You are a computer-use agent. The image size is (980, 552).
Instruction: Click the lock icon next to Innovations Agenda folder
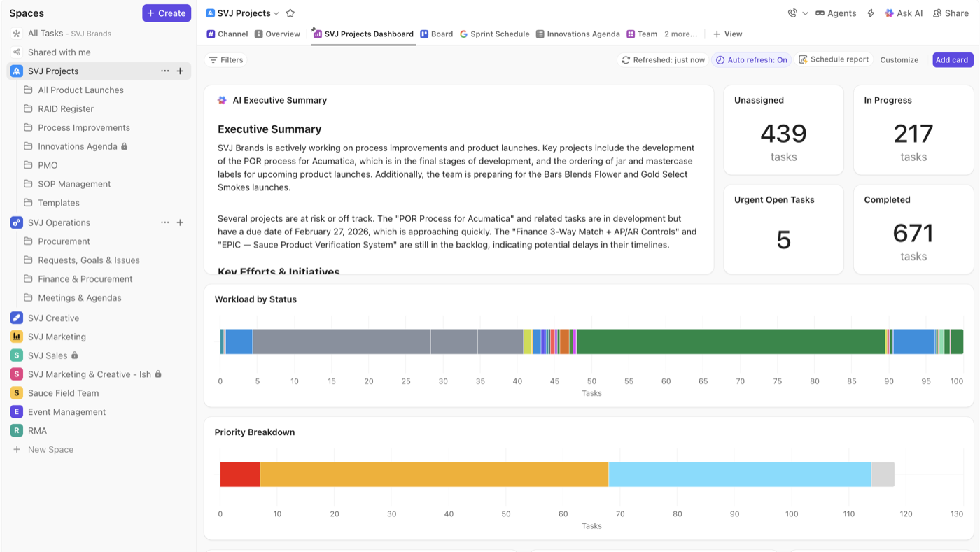pos(125,146)
